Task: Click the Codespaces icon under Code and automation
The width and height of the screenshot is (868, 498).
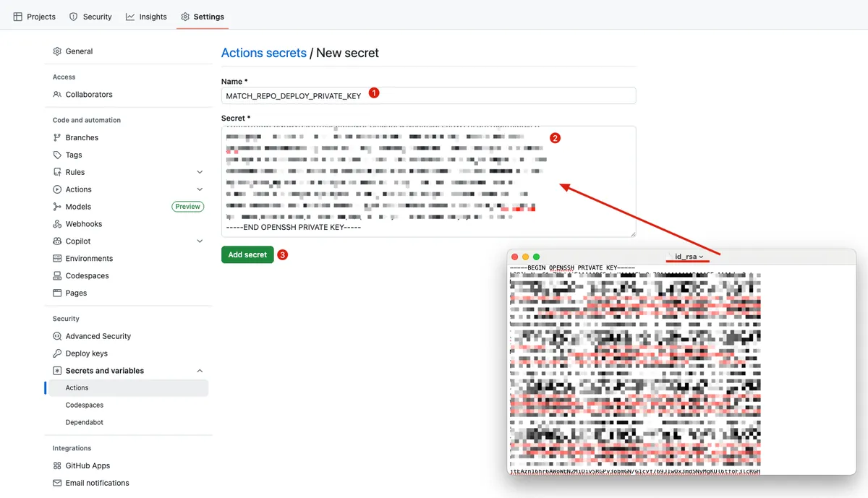Action: pyautogui.click(x=57, y=276)
